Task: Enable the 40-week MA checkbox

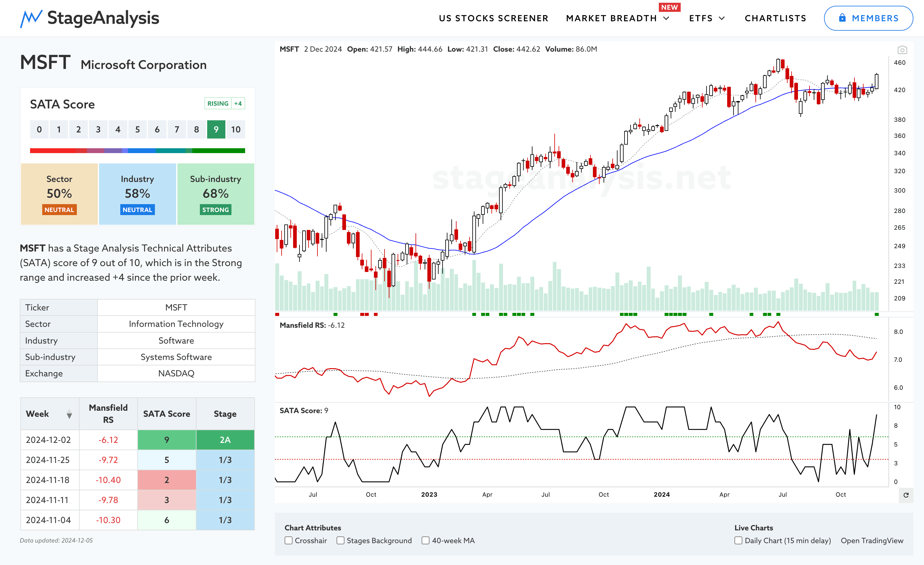Action: point(425,541)
